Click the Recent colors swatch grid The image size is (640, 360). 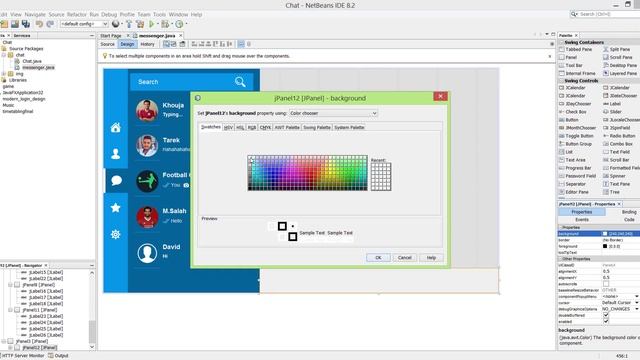(x=381, y=176)
